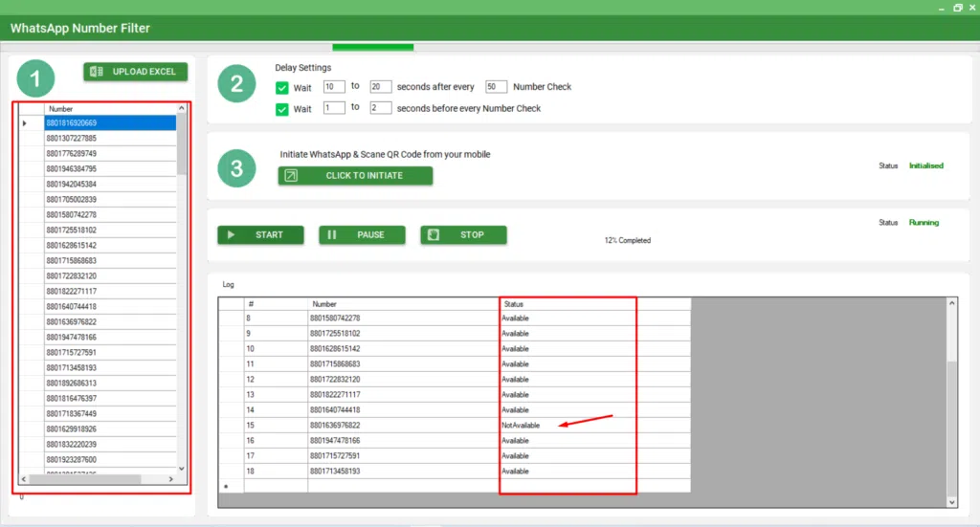
Task: Select number 8801705002839 in the list
Action: point(110,199)
